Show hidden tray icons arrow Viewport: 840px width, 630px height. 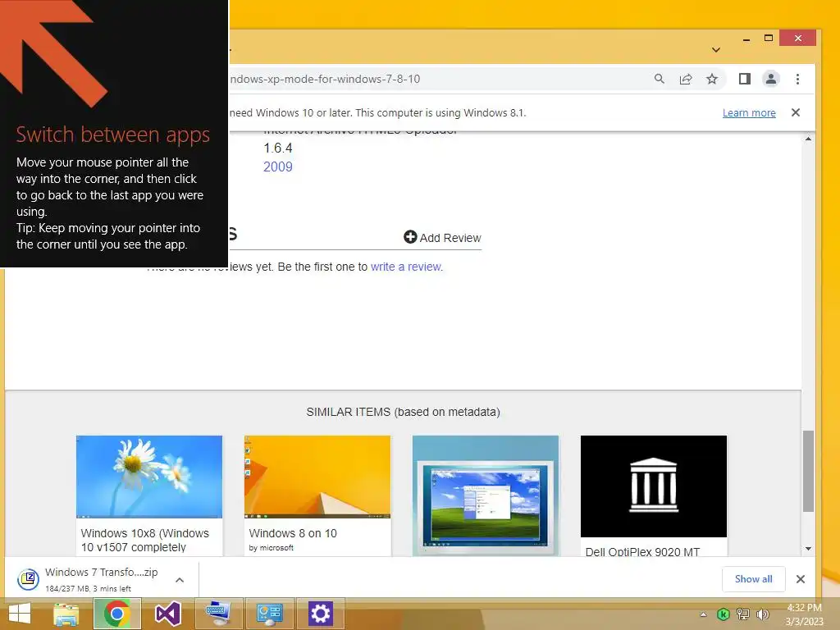pyautogui.click(x=703, y=614)
